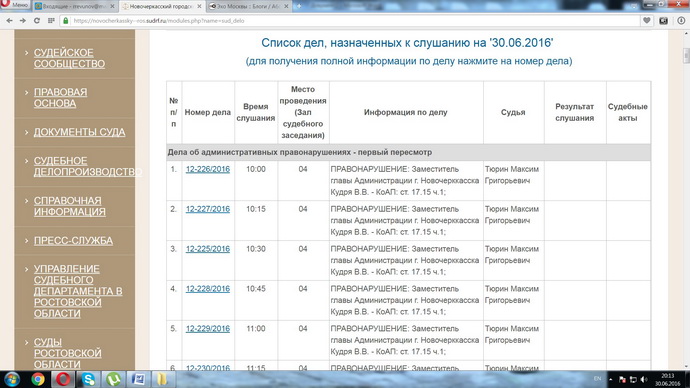The height and width of the screenshot is (388, 690).
Task: Open case number 12-230/2016
Action: (208, 368)
